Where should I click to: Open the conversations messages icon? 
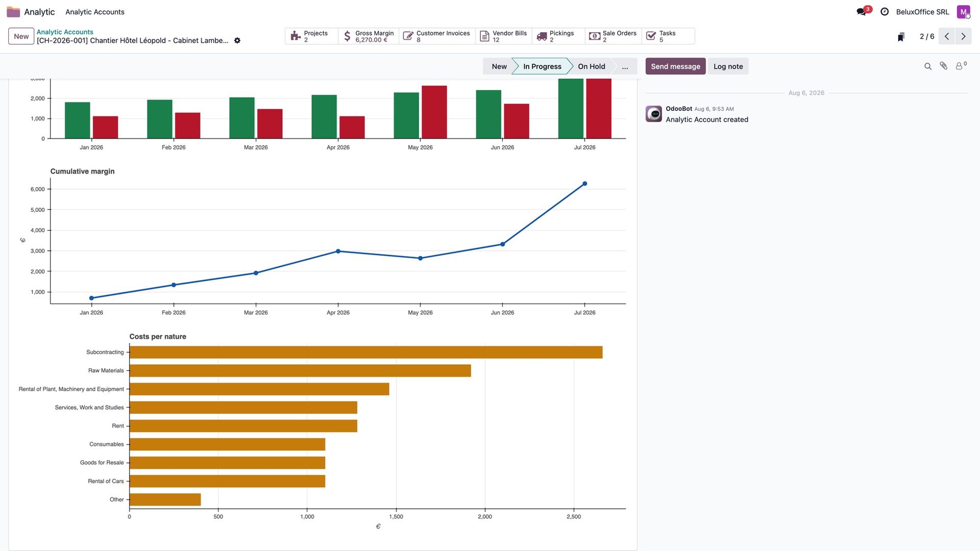(x=862, y=12)
